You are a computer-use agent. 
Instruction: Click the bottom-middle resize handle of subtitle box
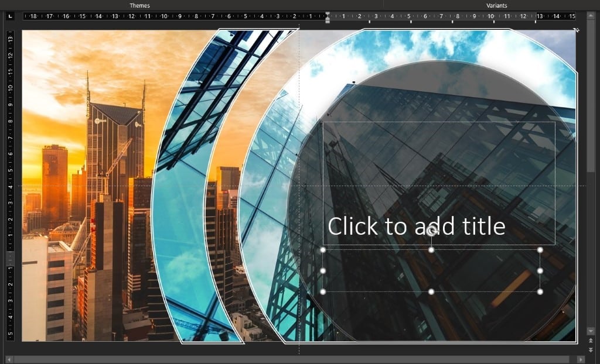point(431,291)
